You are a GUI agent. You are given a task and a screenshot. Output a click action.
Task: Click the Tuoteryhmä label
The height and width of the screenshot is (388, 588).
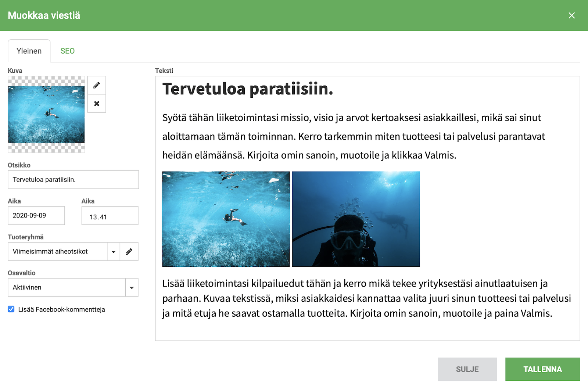point(26,237)
